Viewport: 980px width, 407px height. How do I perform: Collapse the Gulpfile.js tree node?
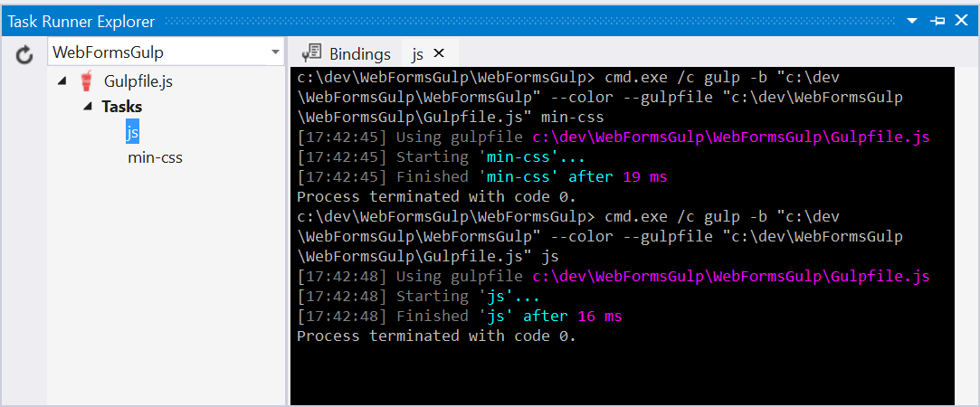[62, 81]
